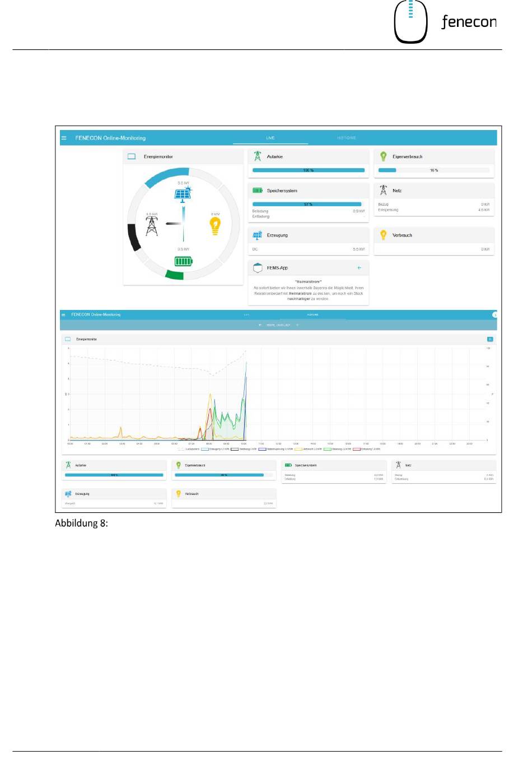
Task: Open the hamburger menu in live view header
Action: coord(64,138)
